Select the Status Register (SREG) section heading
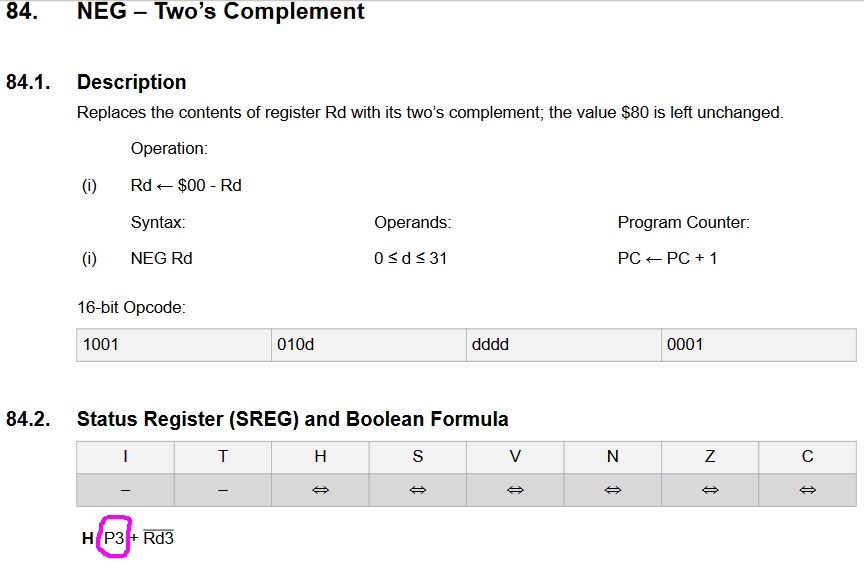 click(292, 419)
